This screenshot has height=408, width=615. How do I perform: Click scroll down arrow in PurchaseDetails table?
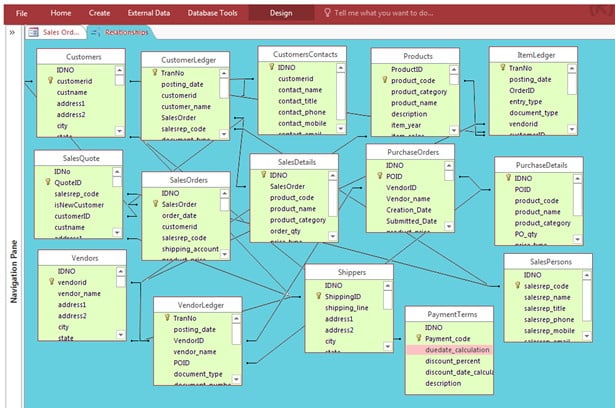click(577, 239)
